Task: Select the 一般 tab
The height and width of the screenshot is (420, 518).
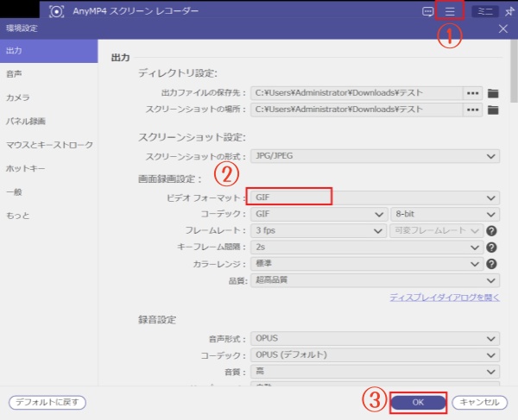Action: click(49, 192)
